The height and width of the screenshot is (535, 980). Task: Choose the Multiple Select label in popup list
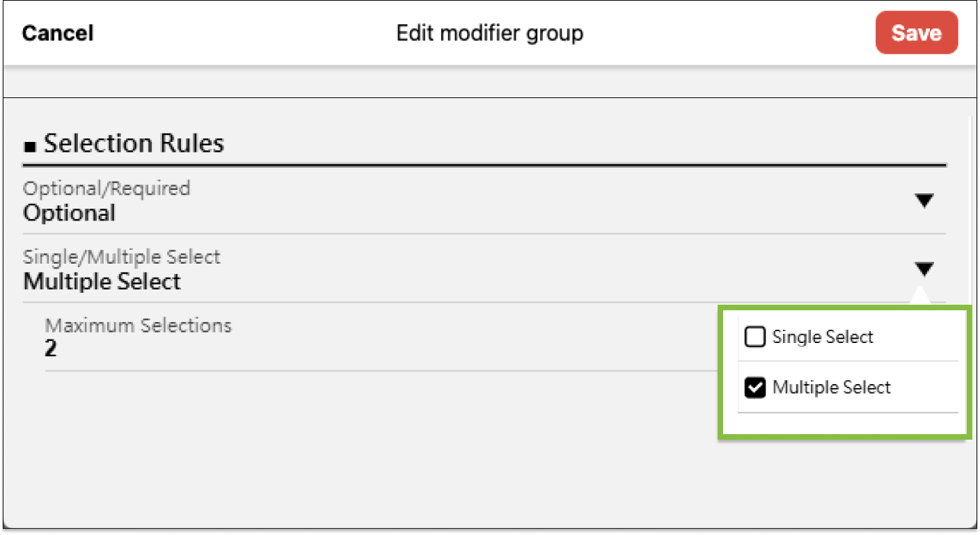[831, 388]
